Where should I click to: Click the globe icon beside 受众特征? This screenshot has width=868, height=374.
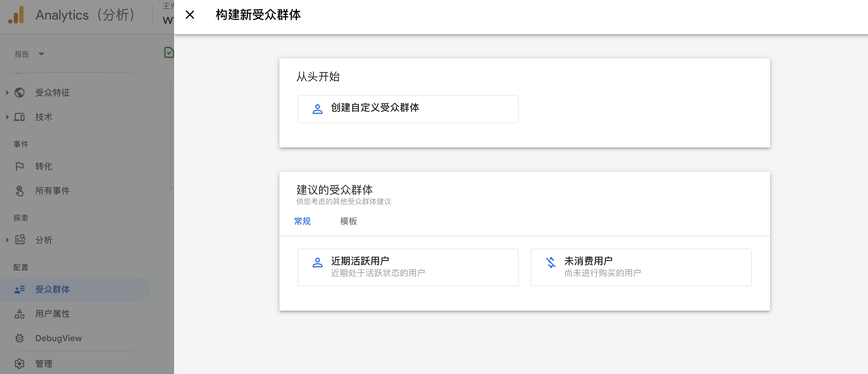pyautogui.click(x=19, y=92)
